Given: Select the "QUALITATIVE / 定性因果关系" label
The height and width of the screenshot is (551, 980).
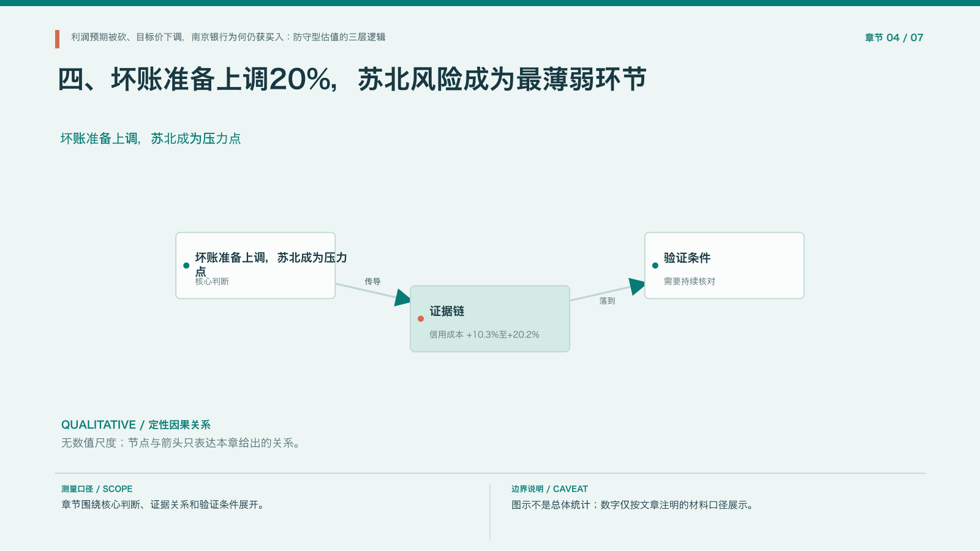Looking at the screenshot, I should [136, 425].
